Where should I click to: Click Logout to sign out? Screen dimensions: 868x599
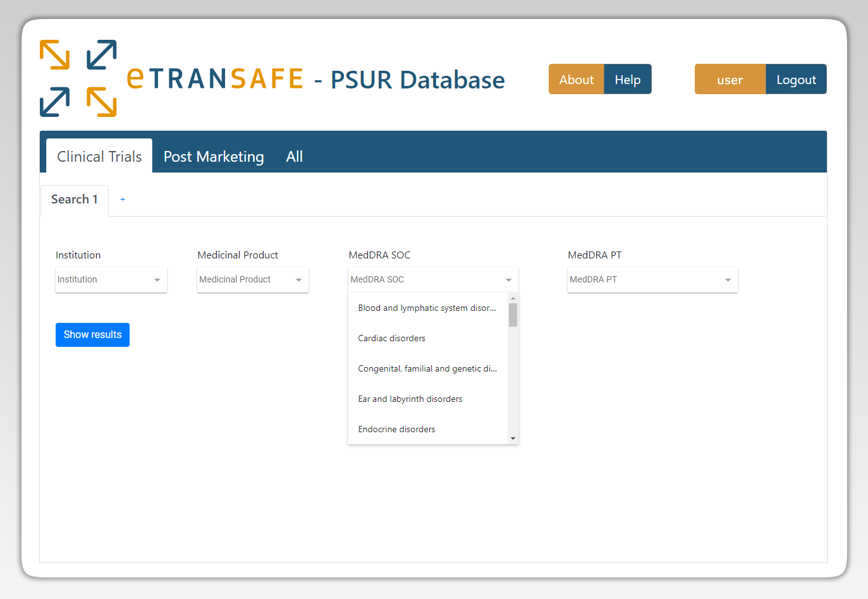click(796, 79)
